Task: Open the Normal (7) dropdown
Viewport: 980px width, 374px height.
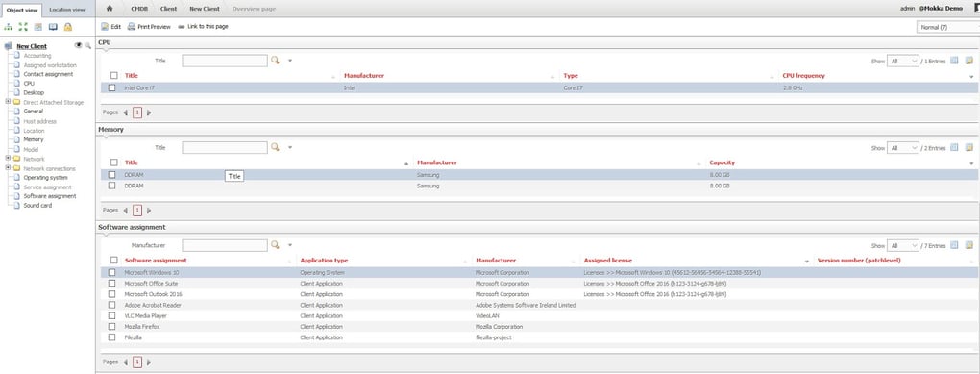Action: click(948, 28)
